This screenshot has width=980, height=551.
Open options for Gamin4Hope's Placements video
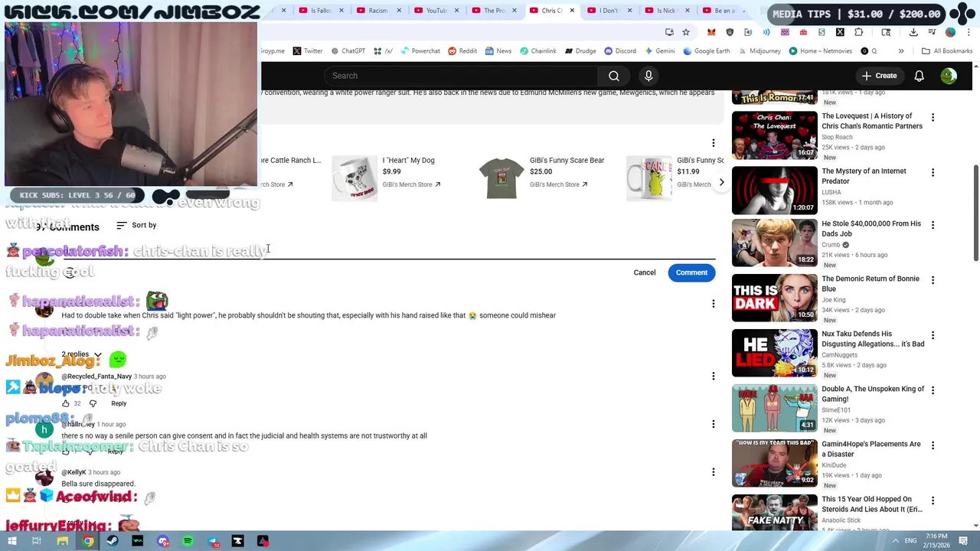(933, 445)
